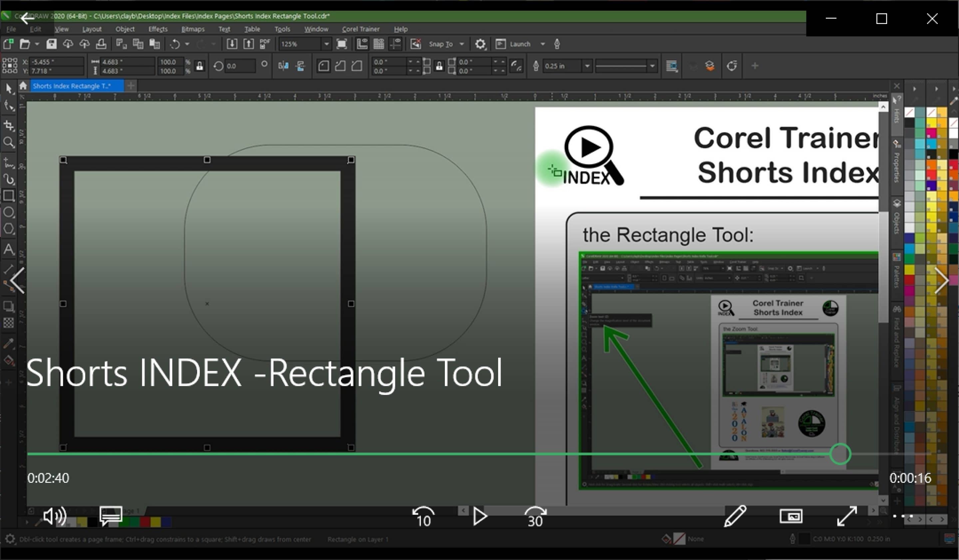Open the Object menu
The image size is (959, 560).
pos(125,29)
